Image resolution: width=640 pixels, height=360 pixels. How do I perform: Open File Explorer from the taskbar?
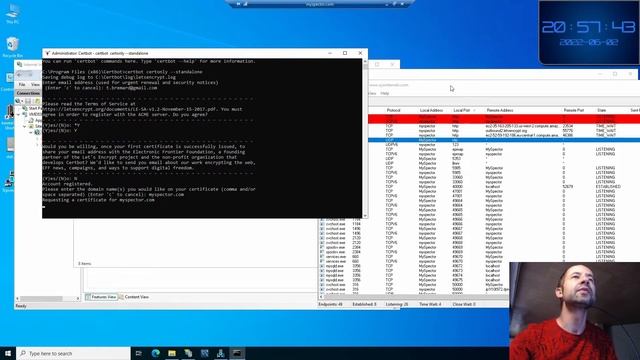click(x=172, y=353)
